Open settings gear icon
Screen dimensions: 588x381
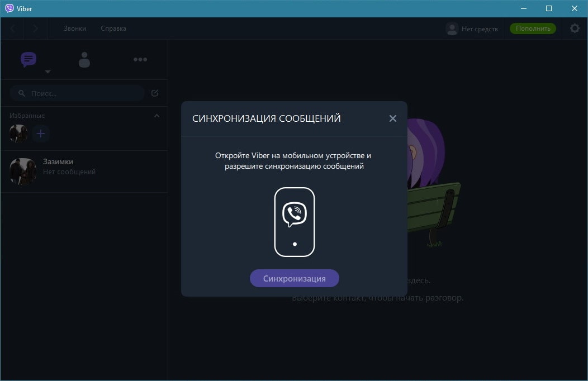(x=575, y=28)
